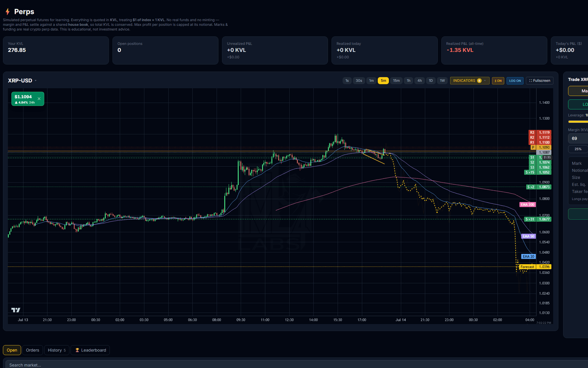Click the Margin input showing 69

(578, 138)
